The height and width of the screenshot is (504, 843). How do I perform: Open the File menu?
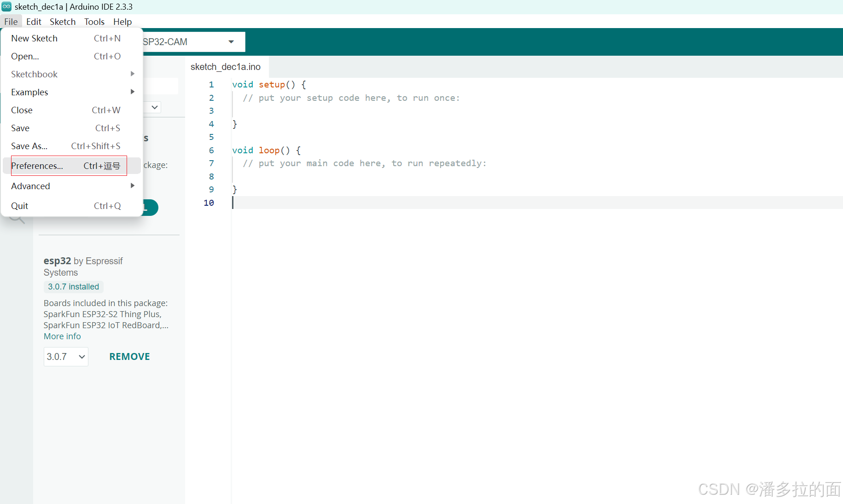click(11, 22)
